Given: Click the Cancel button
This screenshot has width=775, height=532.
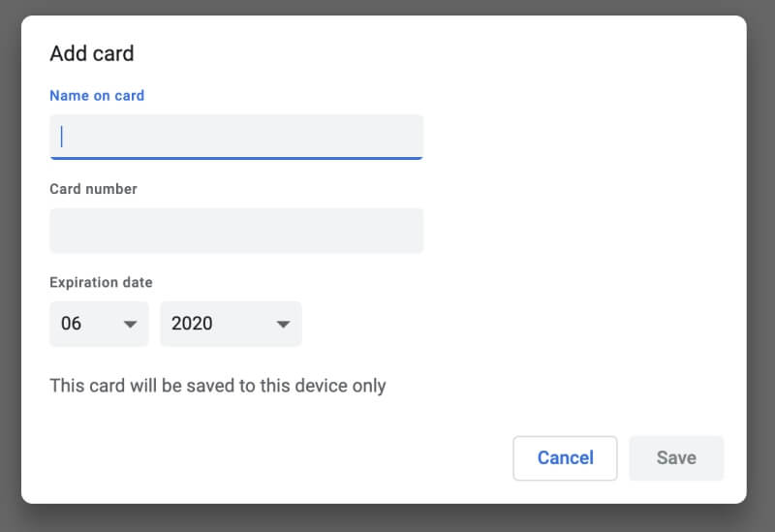Looking at the screenshot, I should (565, 457).
